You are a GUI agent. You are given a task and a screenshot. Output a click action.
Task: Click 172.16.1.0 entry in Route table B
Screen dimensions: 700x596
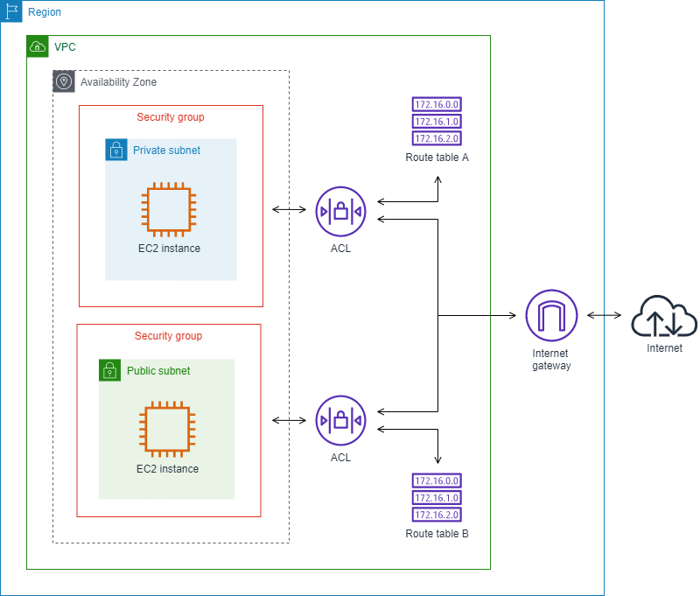pos(437,498)
